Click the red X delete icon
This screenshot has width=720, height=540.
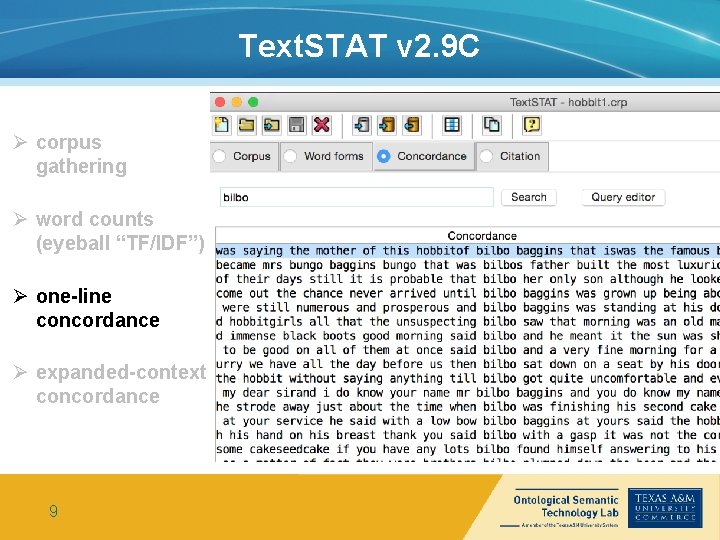(321, 125)
